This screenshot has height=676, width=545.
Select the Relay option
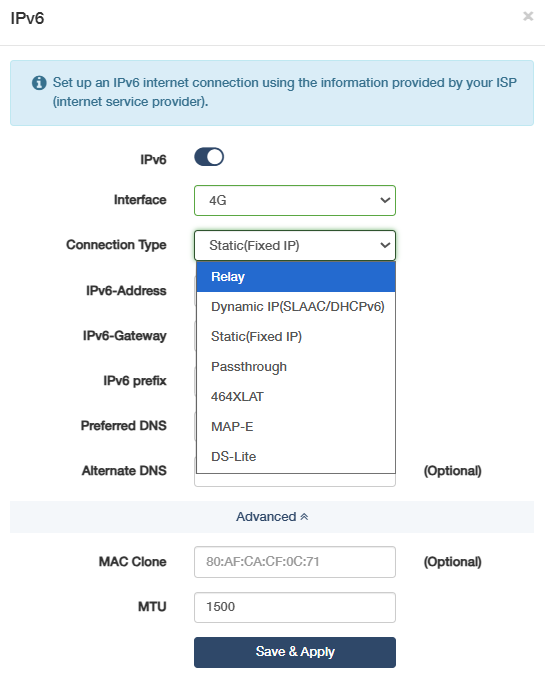click(296, 277)
